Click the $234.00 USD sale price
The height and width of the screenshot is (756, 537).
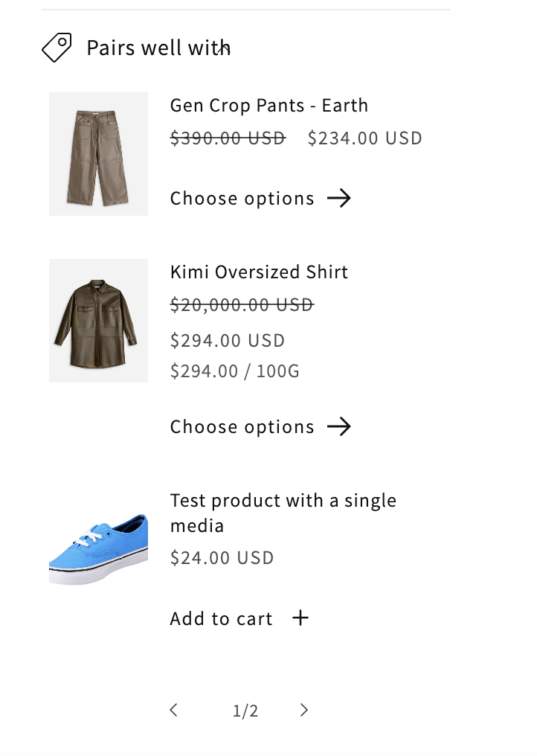(x=364, y=138)
